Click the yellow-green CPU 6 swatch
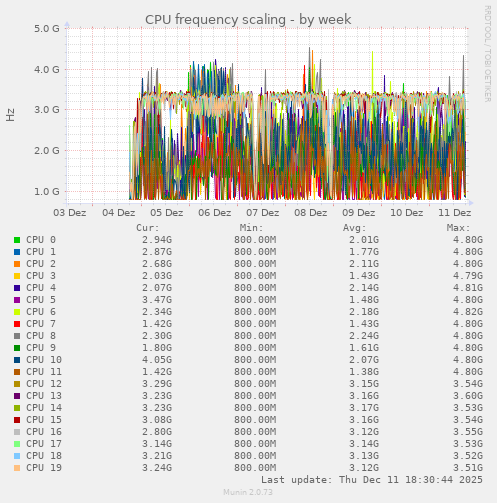 pos(17,312)
